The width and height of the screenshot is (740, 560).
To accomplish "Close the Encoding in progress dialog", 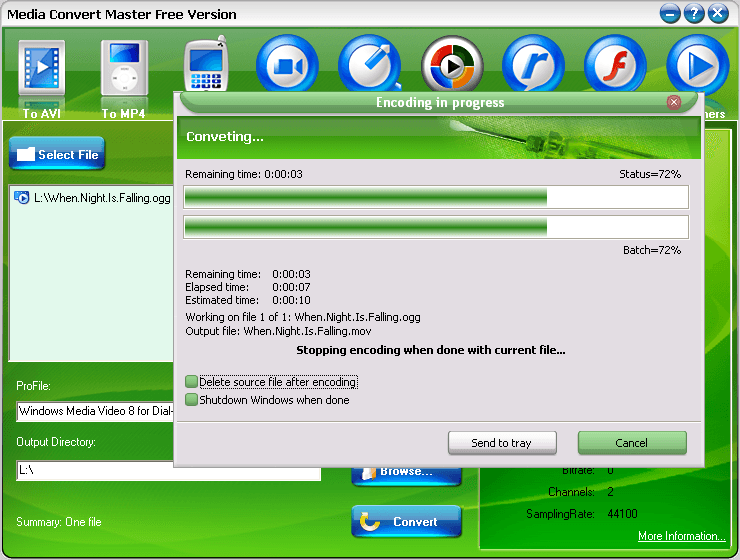I will [674, 102].
